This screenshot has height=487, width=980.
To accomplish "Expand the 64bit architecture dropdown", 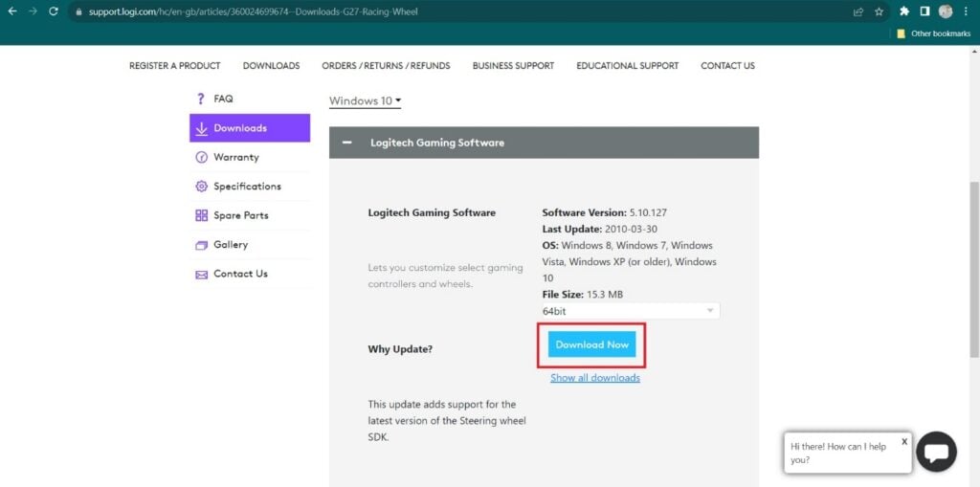I will point(630,311).
